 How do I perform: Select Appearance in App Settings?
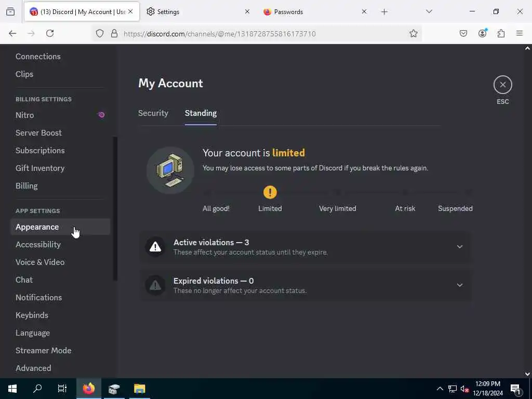[x=60, y=227]
